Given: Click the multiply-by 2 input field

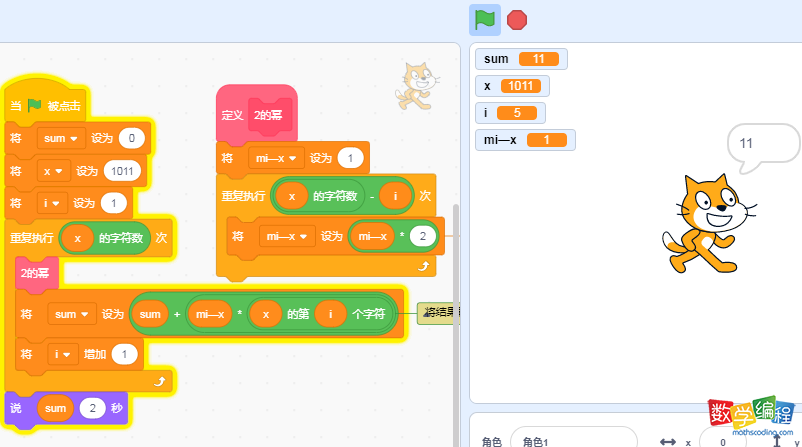Looking at the screenshot, I should [x=424, y=236].
